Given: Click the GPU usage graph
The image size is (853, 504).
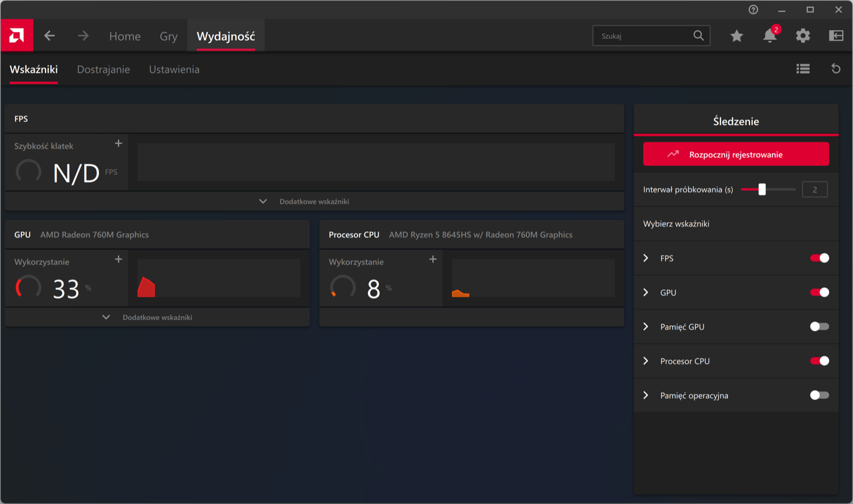Looking at the screenshot, I should click(219, 278).
